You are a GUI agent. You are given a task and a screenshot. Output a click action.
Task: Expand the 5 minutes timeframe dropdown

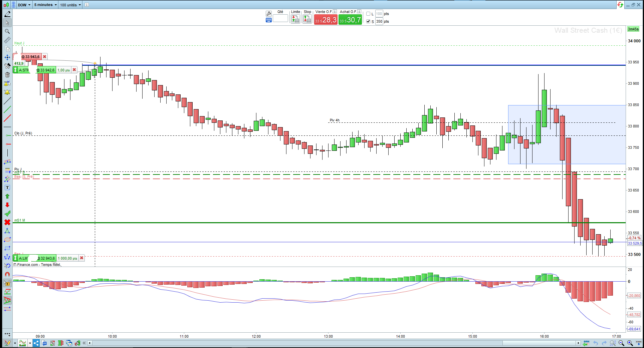tap(45, 5)
